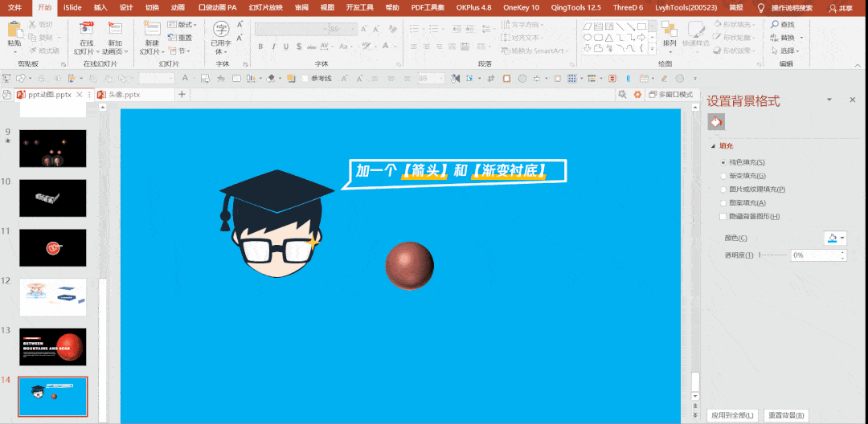Open the Animations (动画) ribbon tab
This screenshot has width=868, height=424.
[178, 7]
